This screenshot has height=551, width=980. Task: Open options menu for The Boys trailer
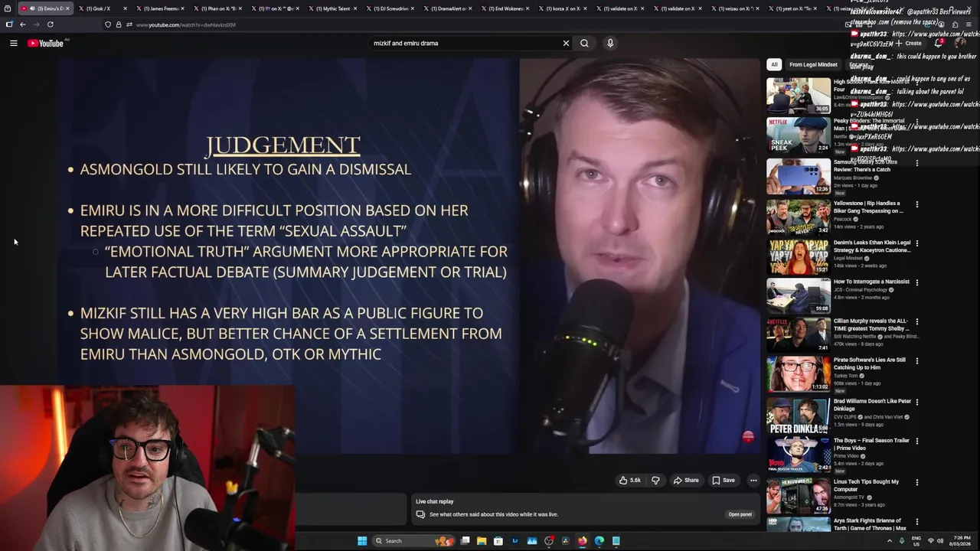[917, 442]
